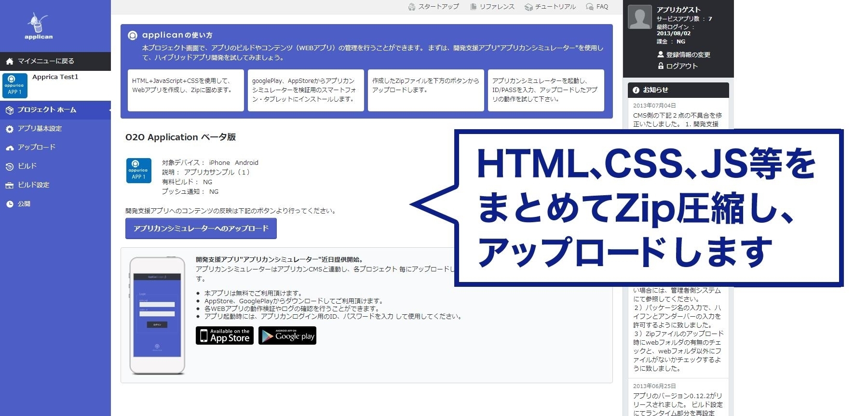Click the FAQ speech bubble icon
Screen dimensions: 868x416
(590, 7)
